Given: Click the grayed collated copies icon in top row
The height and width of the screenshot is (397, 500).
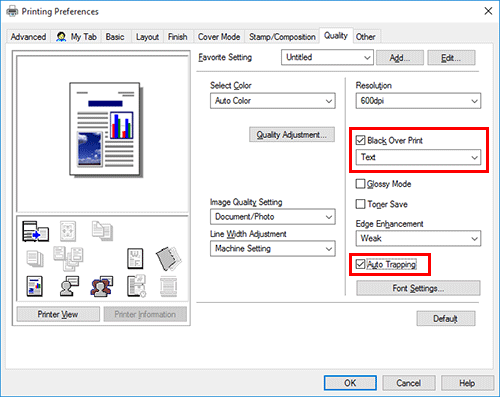Looking at the screenshot, I should [102, 231].
